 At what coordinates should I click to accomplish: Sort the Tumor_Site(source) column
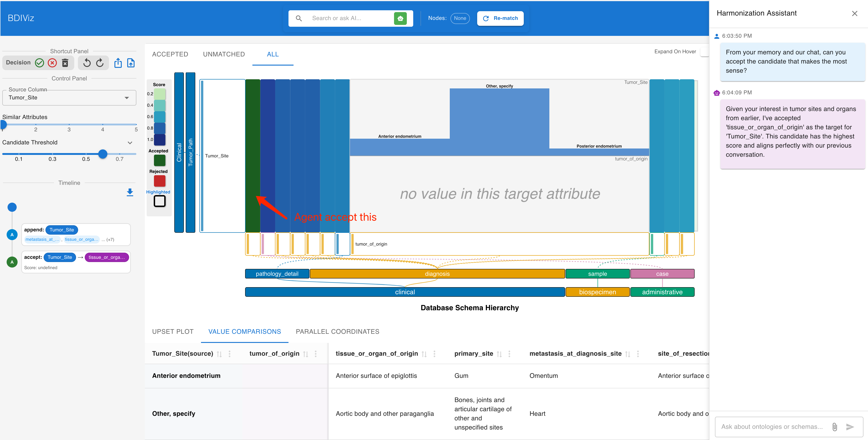point(219,354)
